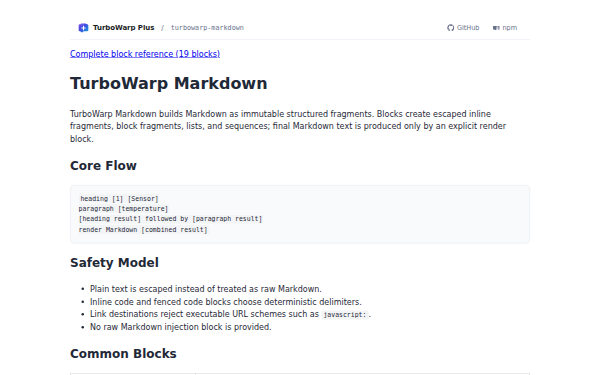Click code line 'heading [1] [Sensor]'

tap(119, 199)
